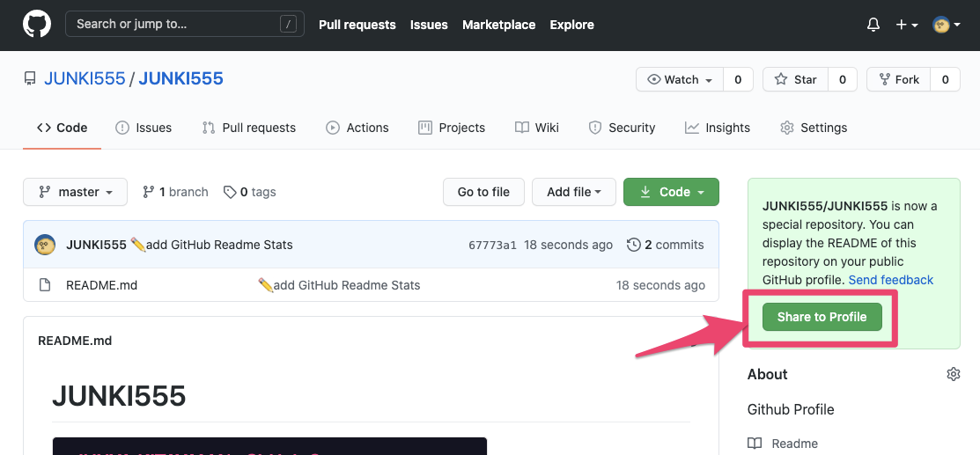Screen dimensions: 980x455
Task: Switch to the Security tab
Action: pyautogui.click(x=622, y=128)
